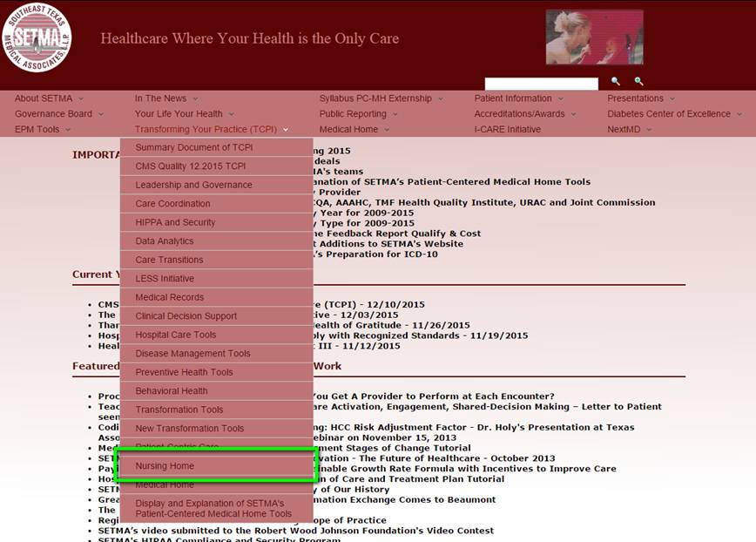Open Care Transitions menu item
The height and width of the screenshot is (542, 756).
[x=217, y=260]
